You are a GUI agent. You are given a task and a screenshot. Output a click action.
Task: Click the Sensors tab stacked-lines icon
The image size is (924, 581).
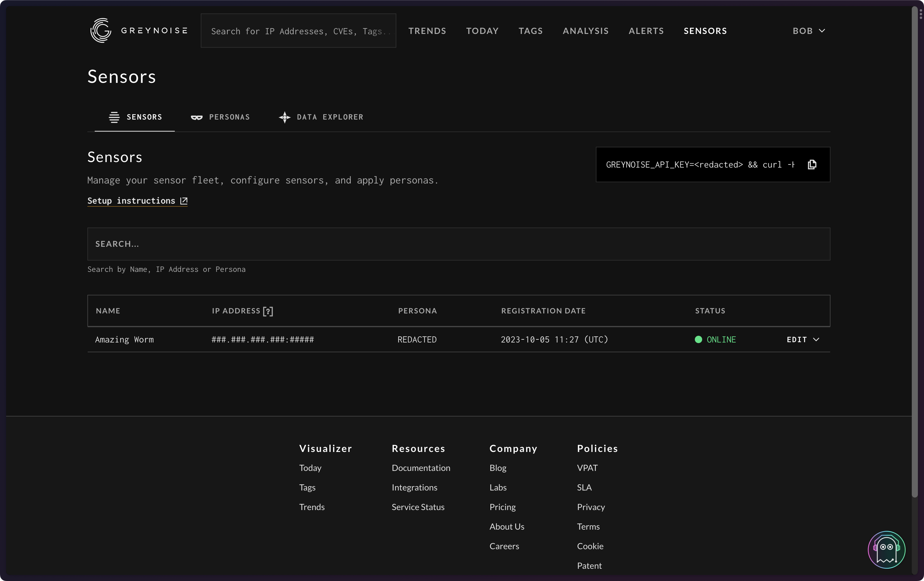click(114, 117)
